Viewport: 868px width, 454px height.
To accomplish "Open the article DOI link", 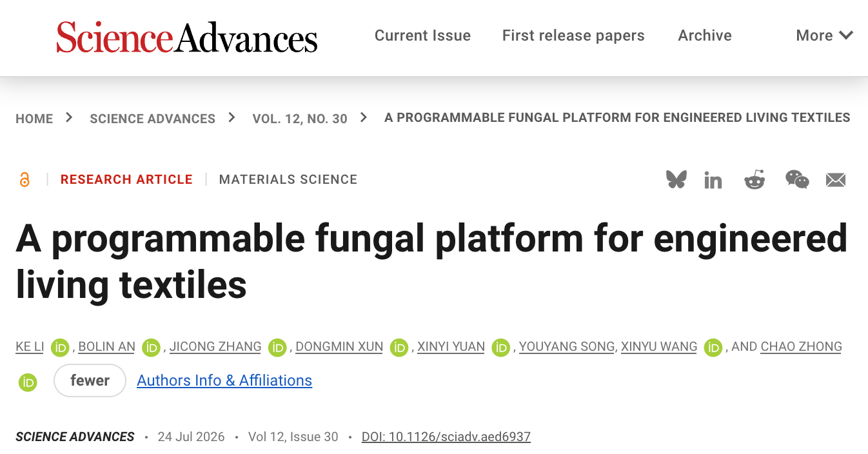I will (446, 437).
